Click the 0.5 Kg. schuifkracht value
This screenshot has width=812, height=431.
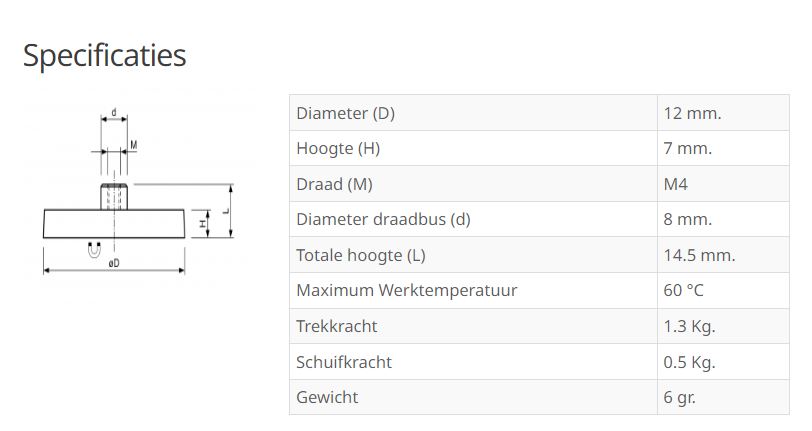(689, 362)
